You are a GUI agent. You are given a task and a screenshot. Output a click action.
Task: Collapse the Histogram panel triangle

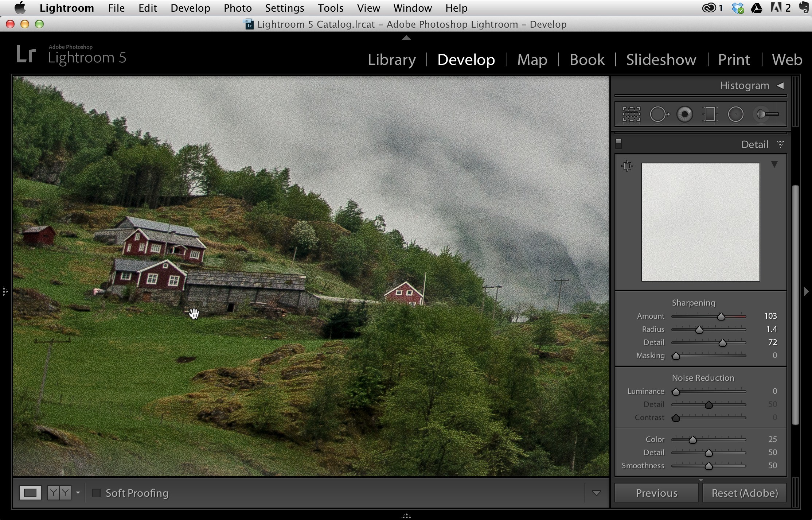tap(780, 85)
